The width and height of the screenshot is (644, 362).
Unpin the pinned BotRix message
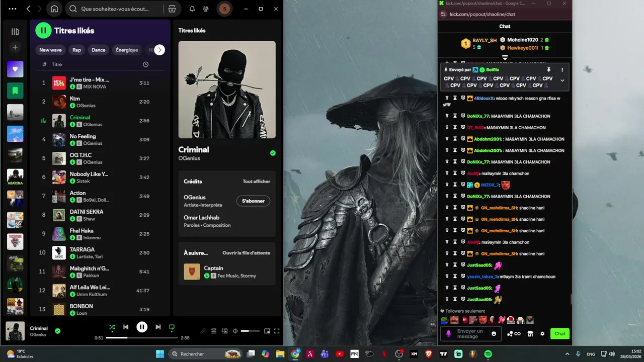click(x=548, y=70)
